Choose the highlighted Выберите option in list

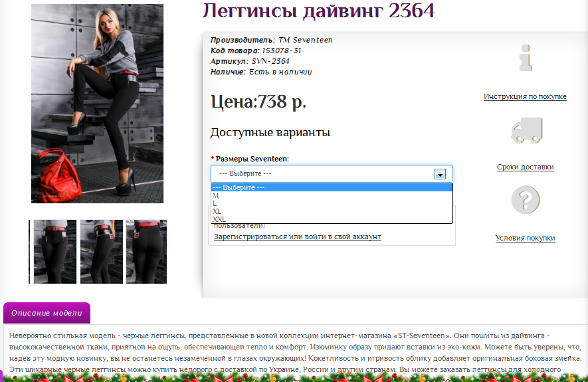332,187
